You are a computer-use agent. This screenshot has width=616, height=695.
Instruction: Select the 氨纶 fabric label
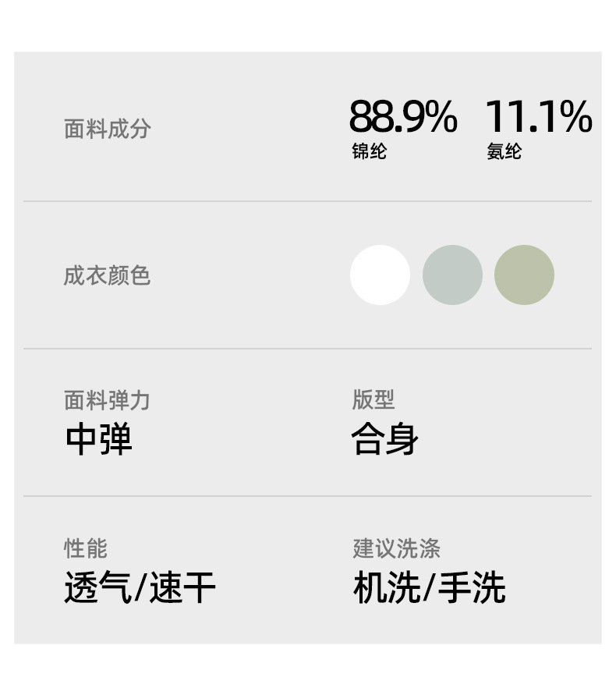[x=504, y=152]
